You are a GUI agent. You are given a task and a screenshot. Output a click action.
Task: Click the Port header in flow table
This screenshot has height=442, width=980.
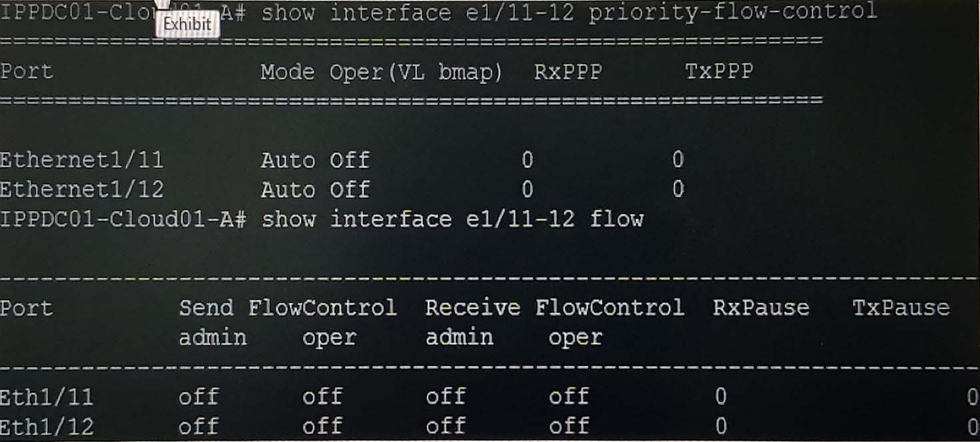pos(26,309)
